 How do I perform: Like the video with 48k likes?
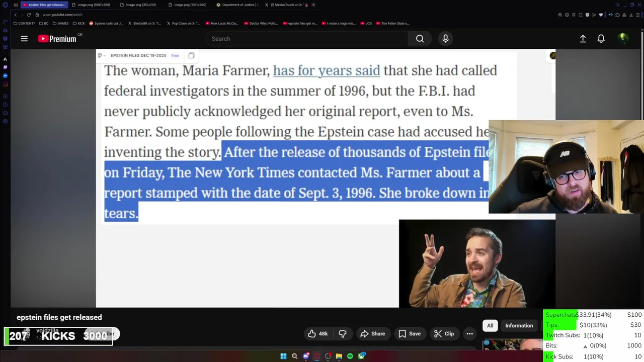[x=318, y=334]
